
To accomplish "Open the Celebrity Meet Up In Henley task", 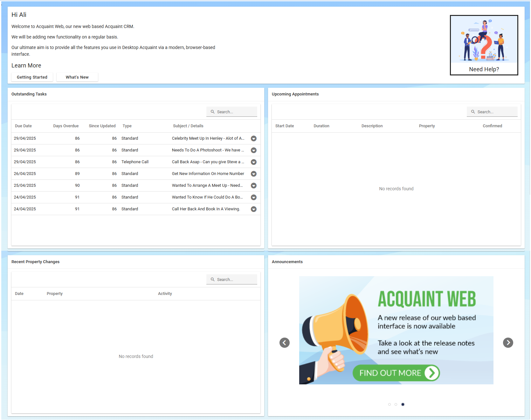I will point(208,138).
